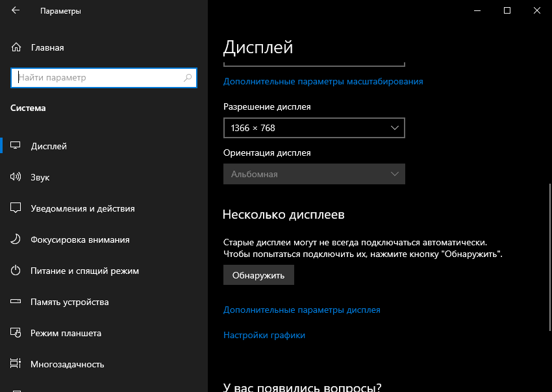The width and height of the screenshot is (552, 392).
Task: Click the Обнаружить button
Action: tap(258, 275)
